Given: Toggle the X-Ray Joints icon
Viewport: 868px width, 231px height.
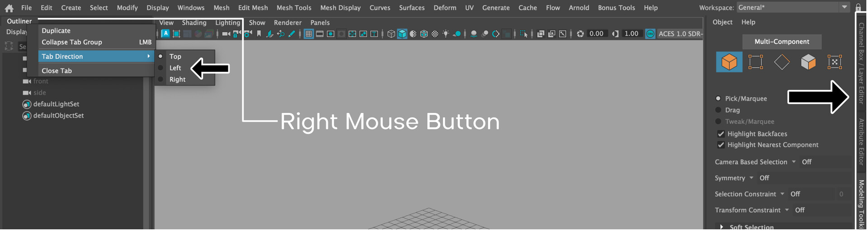Looking at the screenshot, I should coord(563,34).
